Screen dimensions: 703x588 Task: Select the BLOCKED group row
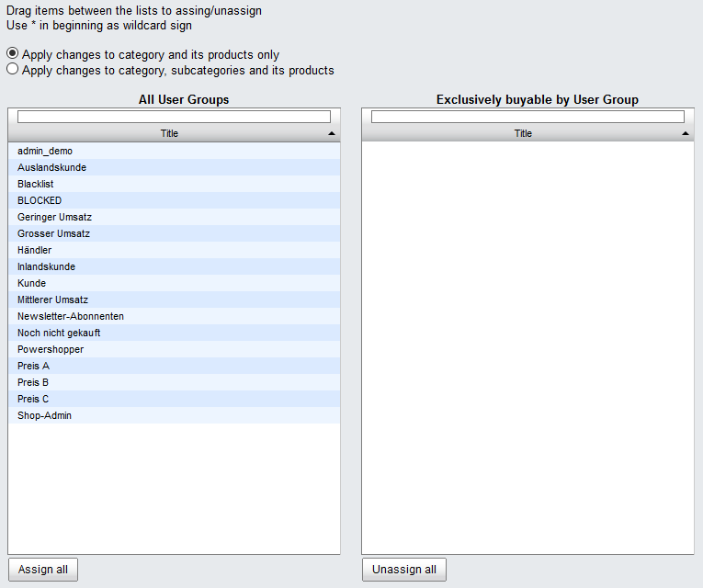[x=174, y=201]
